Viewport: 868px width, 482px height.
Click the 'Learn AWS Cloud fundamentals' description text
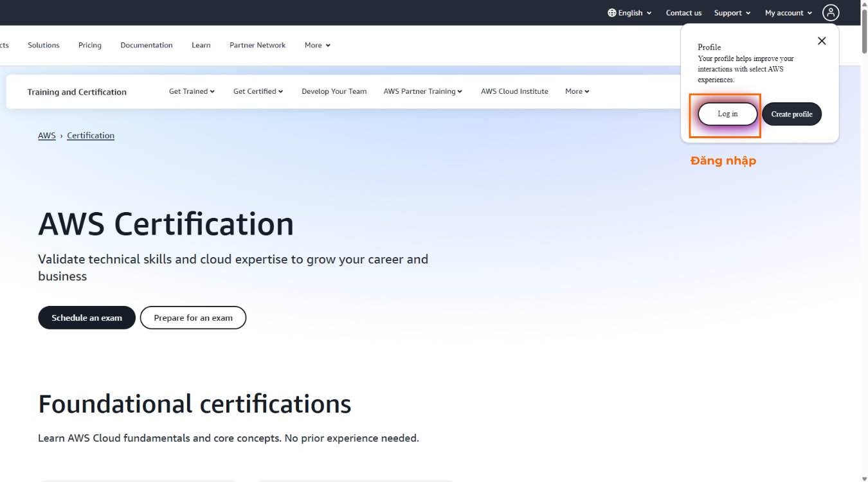[x=228, y=438]
